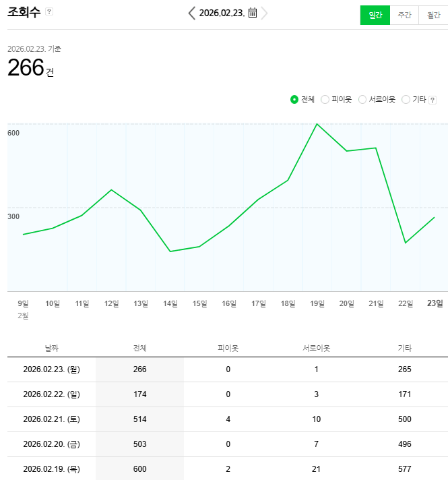This screenshot has width=448, height=480.
Task: Click 기타 value 496 in the table
Action: 404,444
